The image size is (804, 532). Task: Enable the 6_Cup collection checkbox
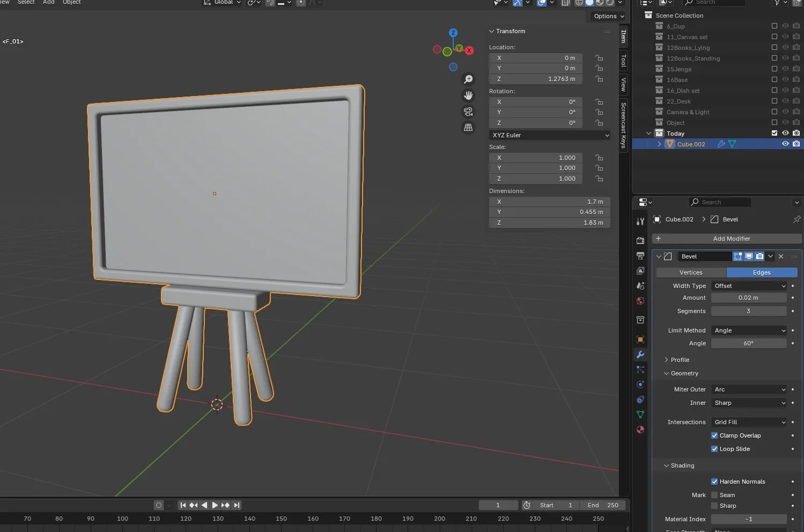click(x=774, y=26)
